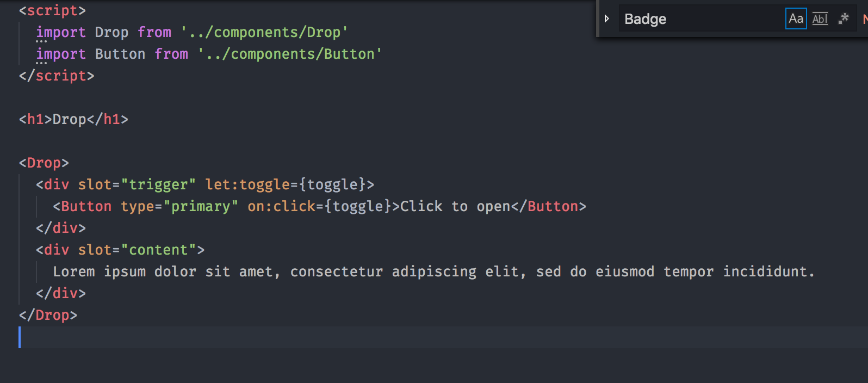Expand the find widget to show replace
The height and width of the screenshot is (383, 868).
[x=607, y=18]
